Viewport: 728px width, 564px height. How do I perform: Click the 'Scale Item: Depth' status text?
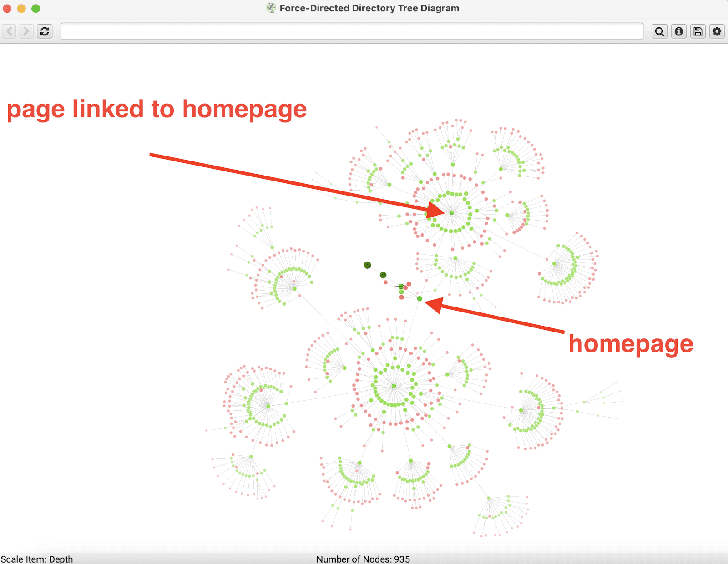point(37,559)
